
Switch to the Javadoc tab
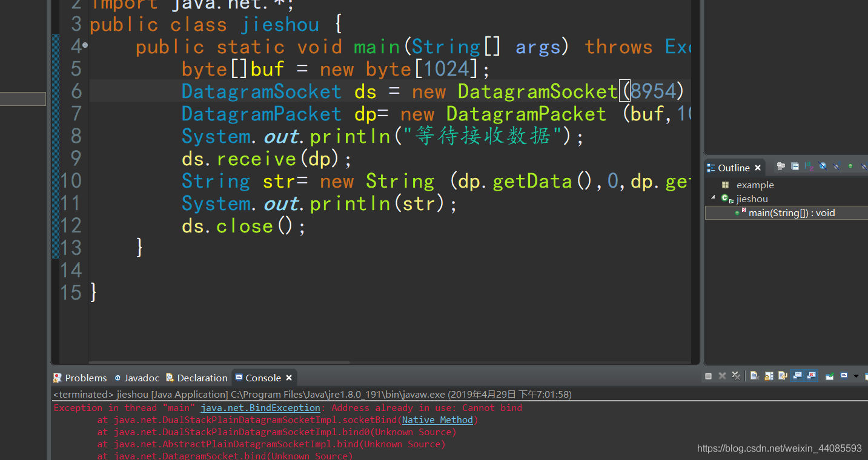(137, 378)
